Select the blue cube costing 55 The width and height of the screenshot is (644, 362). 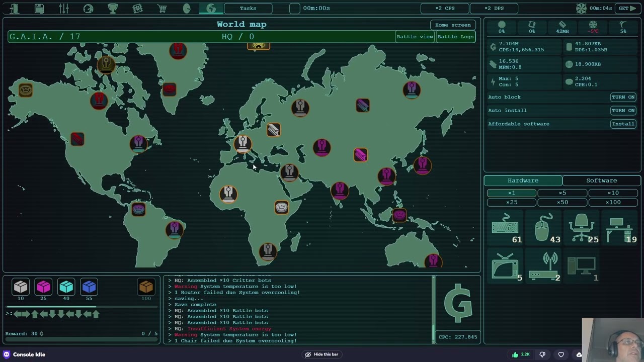(89, 287)
